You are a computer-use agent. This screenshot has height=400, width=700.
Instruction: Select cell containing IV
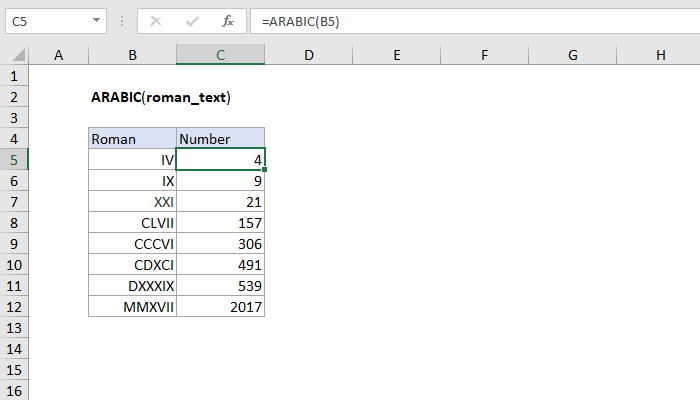(x=133, y=160)
